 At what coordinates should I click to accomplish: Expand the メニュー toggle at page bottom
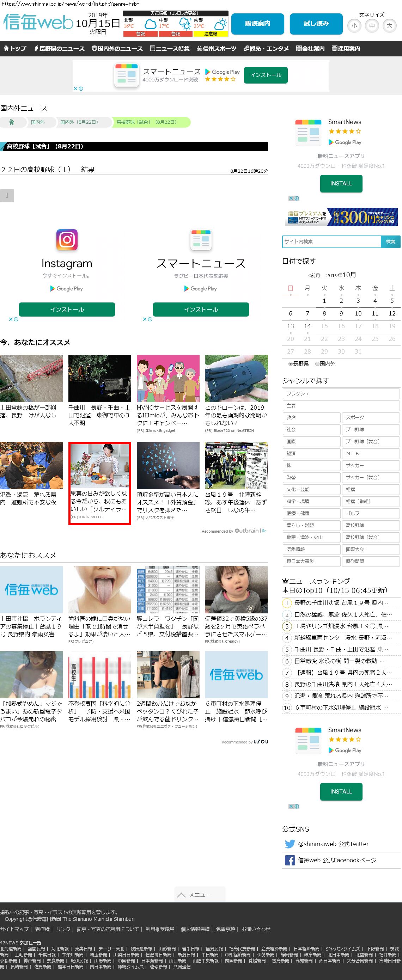click(200, 894)
